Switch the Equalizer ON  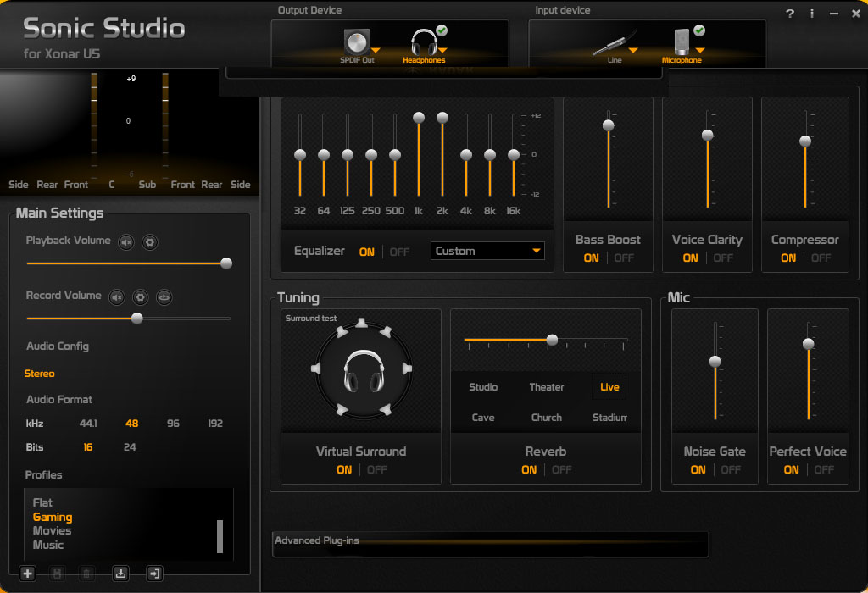coord(366,252)
